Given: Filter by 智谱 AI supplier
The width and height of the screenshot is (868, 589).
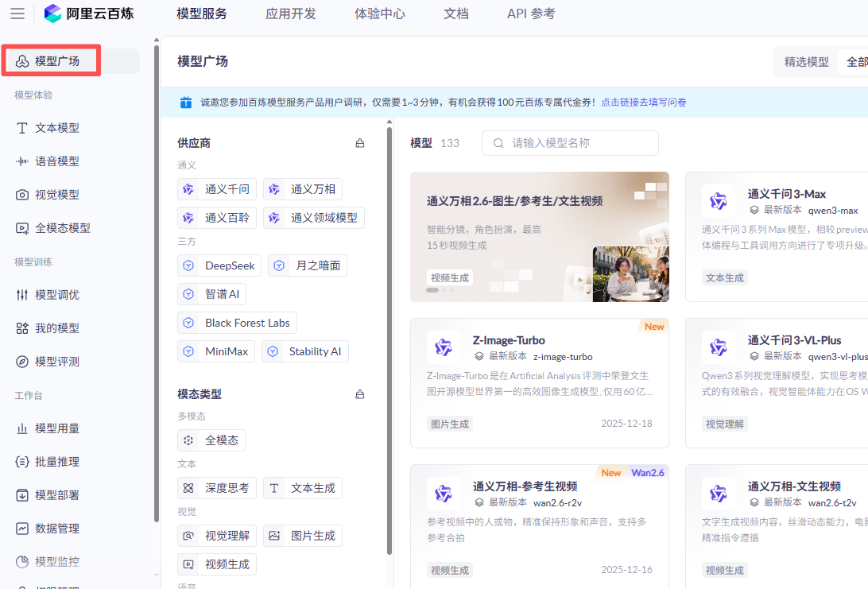Looking at the screenshot, I should (x=211, y=294).
